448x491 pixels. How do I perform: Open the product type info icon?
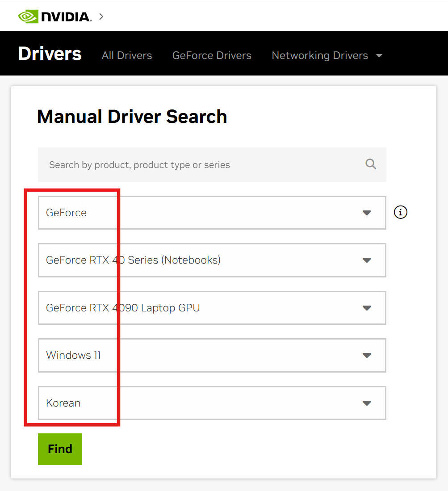point(400,212)
